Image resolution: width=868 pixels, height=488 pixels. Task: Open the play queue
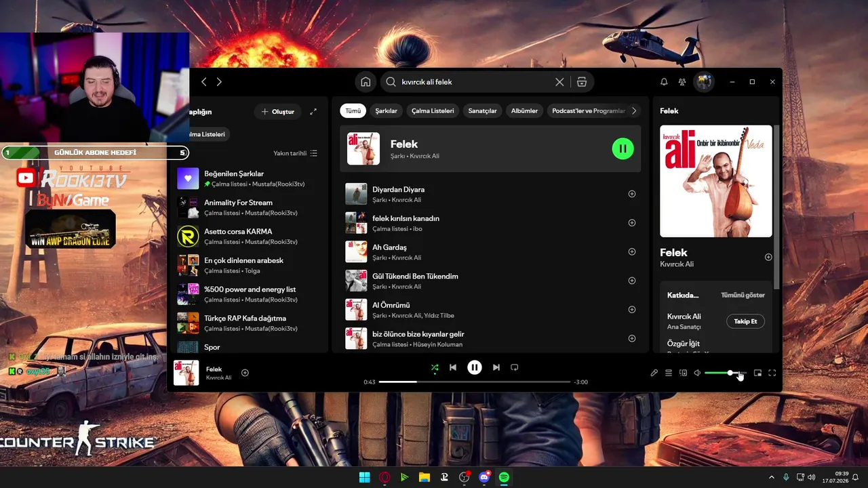[x=669, y=373]
